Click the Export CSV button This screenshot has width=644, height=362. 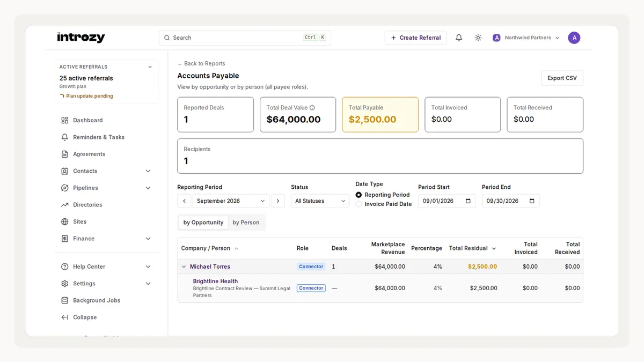(x=562, y=78)
